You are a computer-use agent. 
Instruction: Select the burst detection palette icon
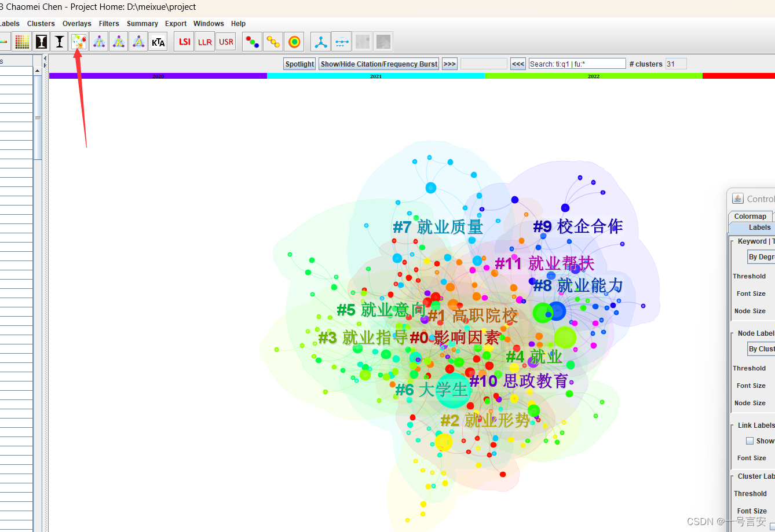click(x=79, y=42)
